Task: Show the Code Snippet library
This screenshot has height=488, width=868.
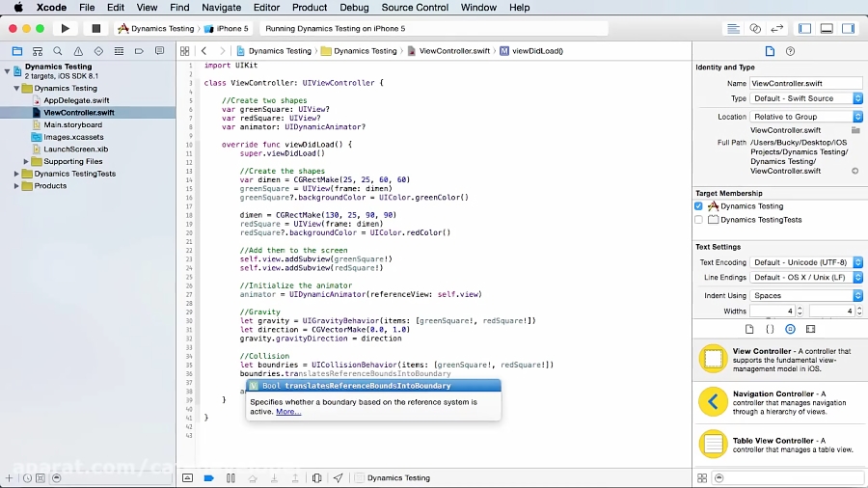Action: (770, 329)
